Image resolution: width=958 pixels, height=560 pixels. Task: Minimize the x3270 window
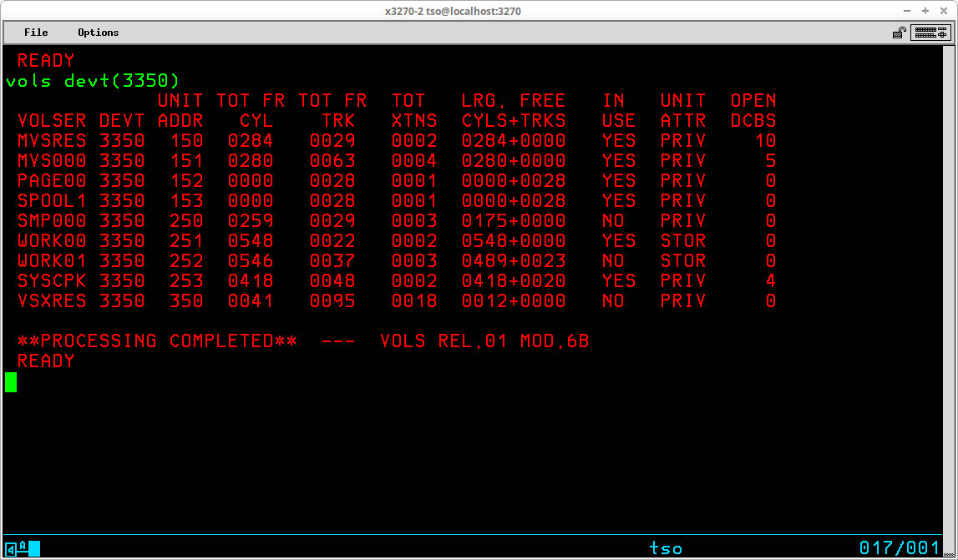pos(907,11)
